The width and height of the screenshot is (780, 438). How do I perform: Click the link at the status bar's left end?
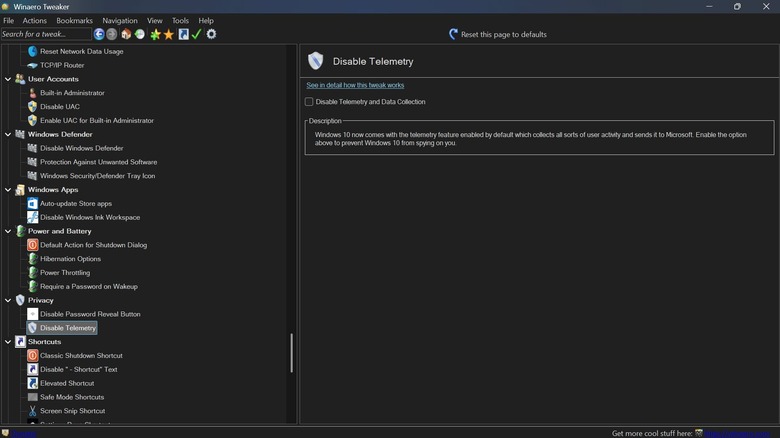pyautogui.click(x=24, y=434)
